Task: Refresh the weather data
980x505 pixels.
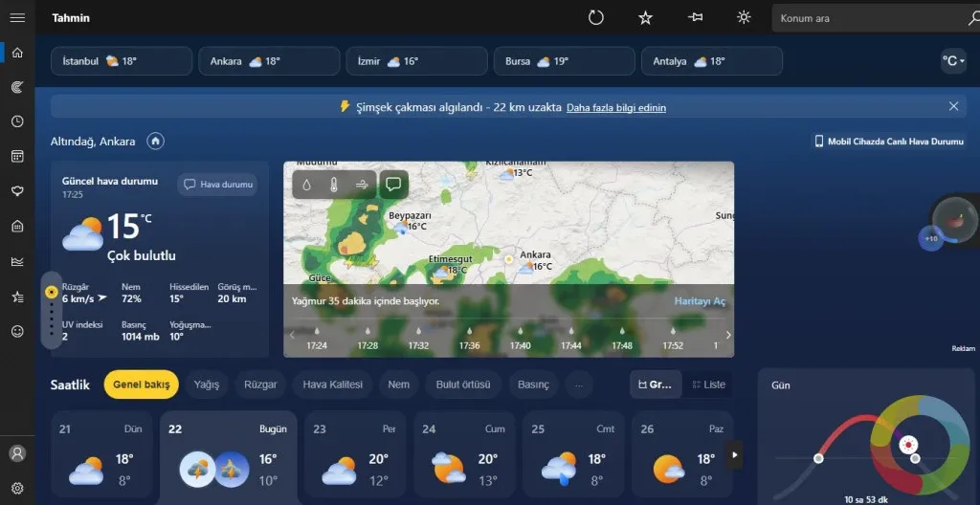Action: (x=596, y=17)
